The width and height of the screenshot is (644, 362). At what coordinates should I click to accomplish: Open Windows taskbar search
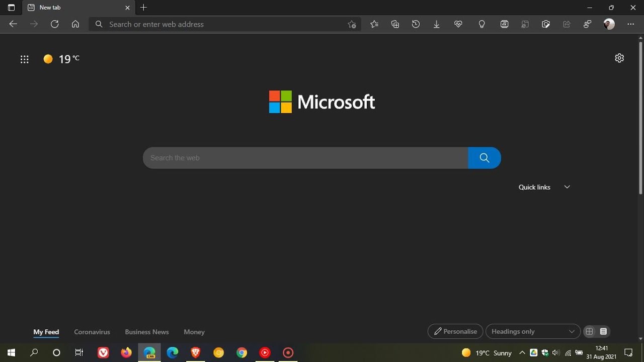tap(34, 352)
